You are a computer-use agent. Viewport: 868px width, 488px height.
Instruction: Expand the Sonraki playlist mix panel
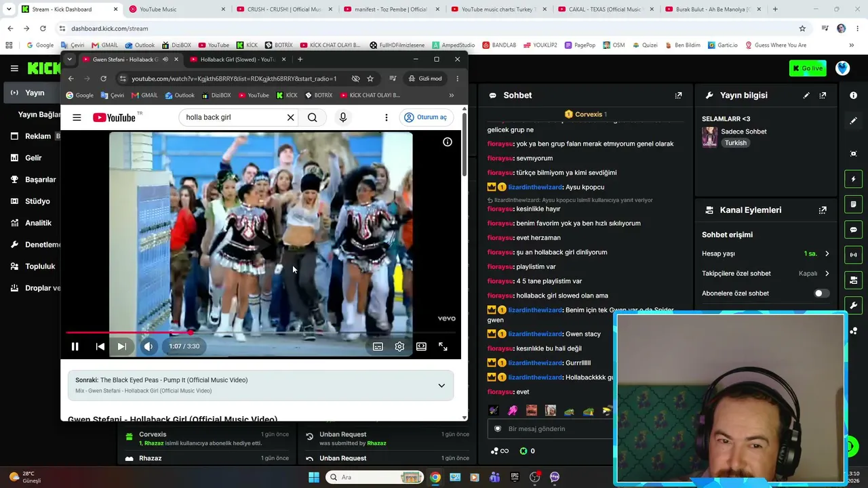(x=441, y=386)
